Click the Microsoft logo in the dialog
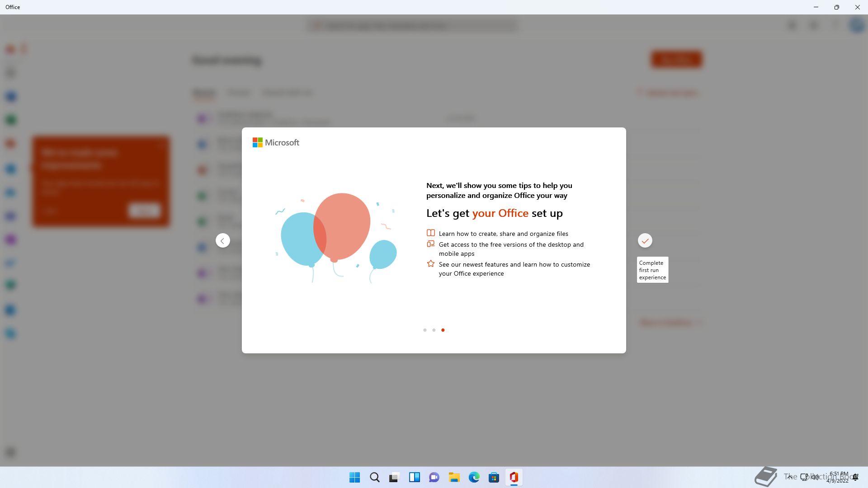868x488 pixels. click(276, 143)
